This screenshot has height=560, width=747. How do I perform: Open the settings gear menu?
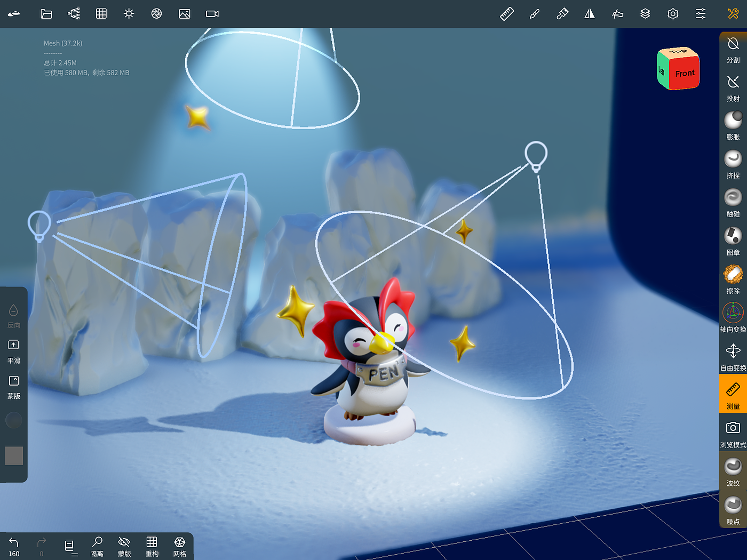[x=673, y=14]
